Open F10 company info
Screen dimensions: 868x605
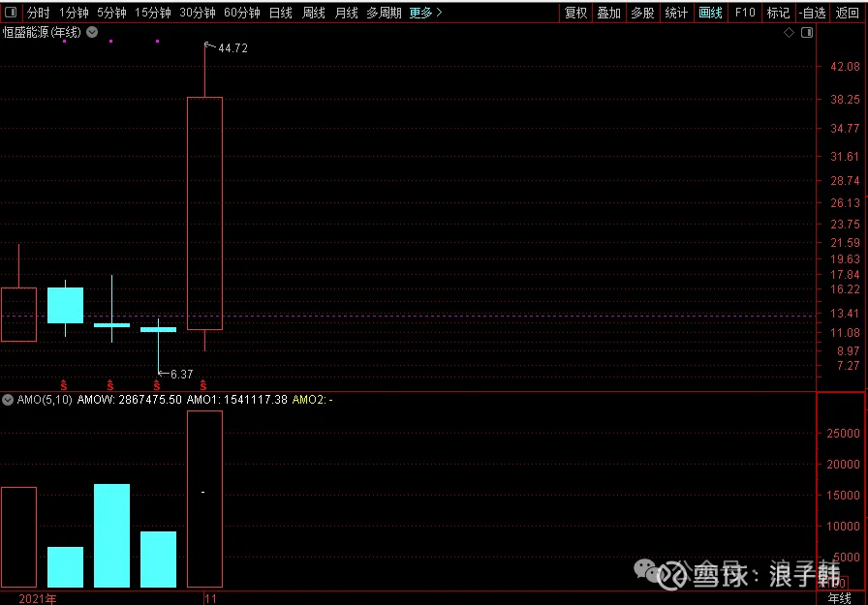744,13
